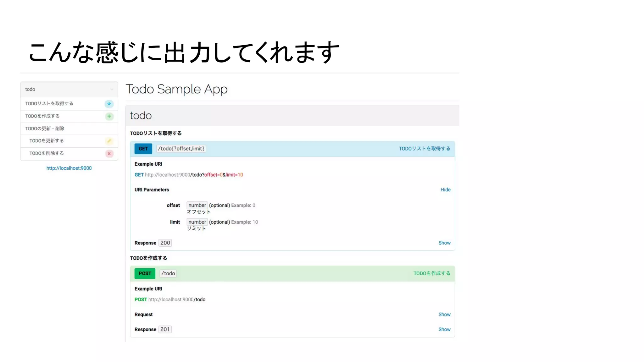
Task: Click the green POST method badge
Action: [145, 273]
